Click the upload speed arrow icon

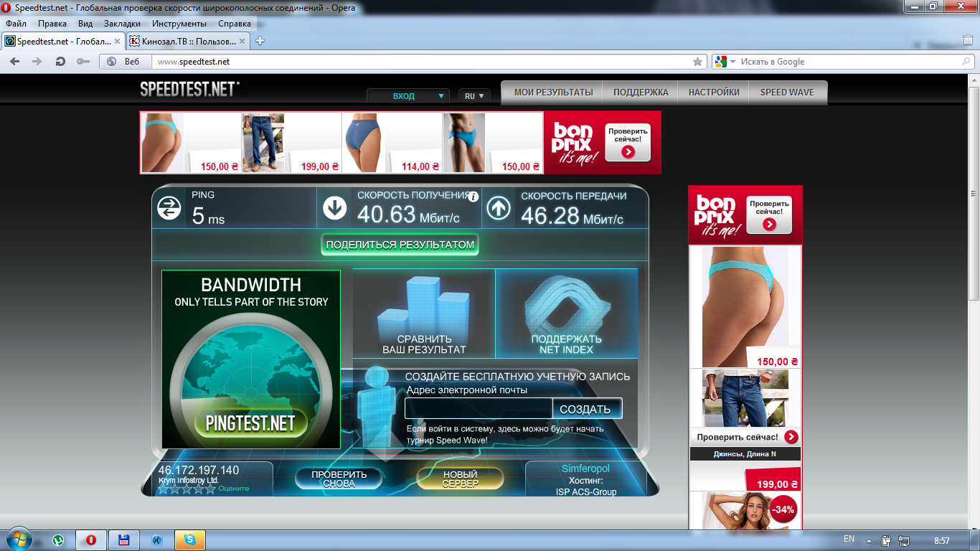499,208
